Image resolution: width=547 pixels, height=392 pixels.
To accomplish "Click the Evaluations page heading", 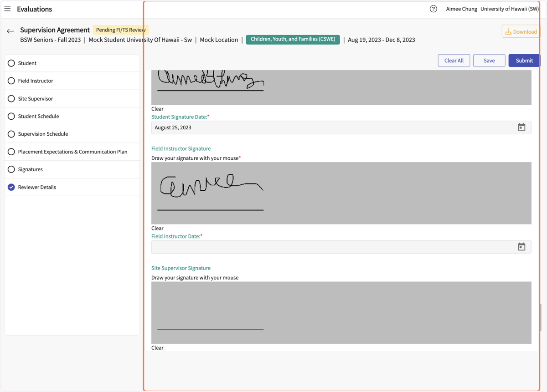I will click(34, 9).
